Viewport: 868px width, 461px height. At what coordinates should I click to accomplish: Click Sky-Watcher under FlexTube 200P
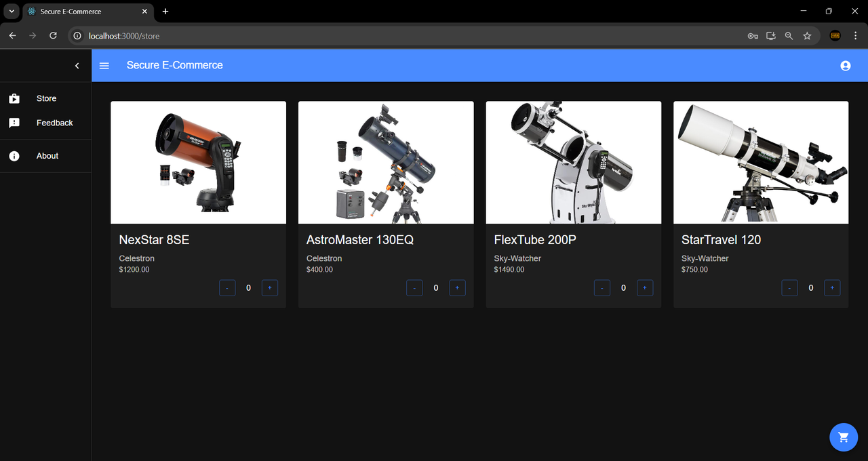pyautogui.click(x=517, y=258)
